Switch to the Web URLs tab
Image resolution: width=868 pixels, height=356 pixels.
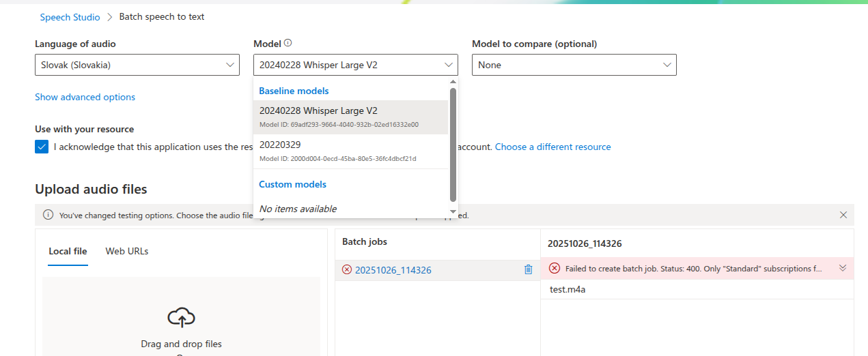point(126,251)
